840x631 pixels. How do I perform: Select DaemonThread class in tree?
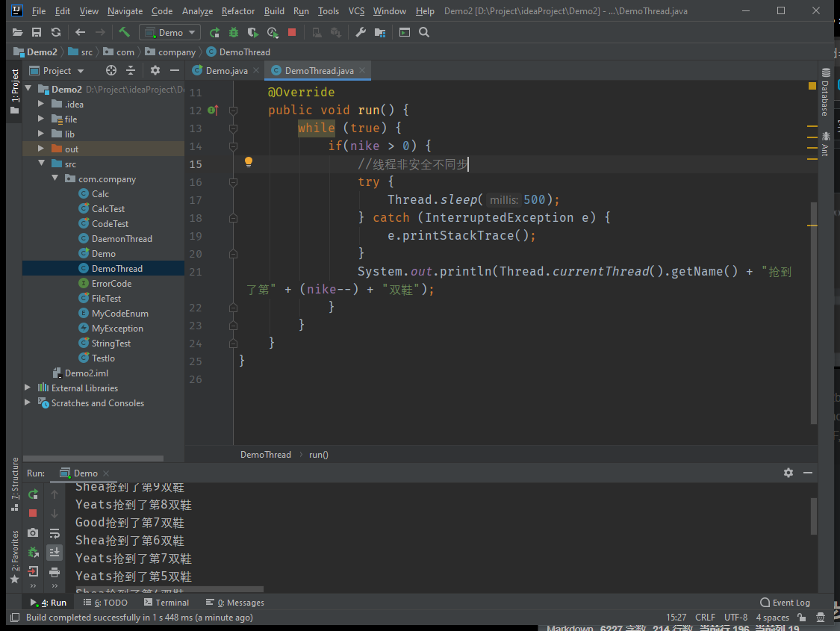[122, 239]
